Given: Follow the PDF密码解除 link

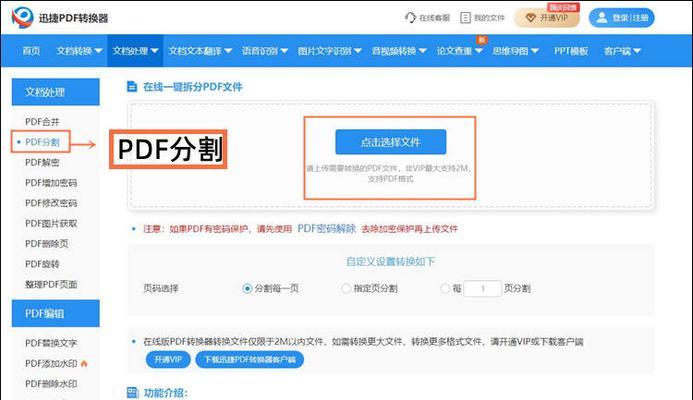Looking at the screenshot, I should [327, 229].
